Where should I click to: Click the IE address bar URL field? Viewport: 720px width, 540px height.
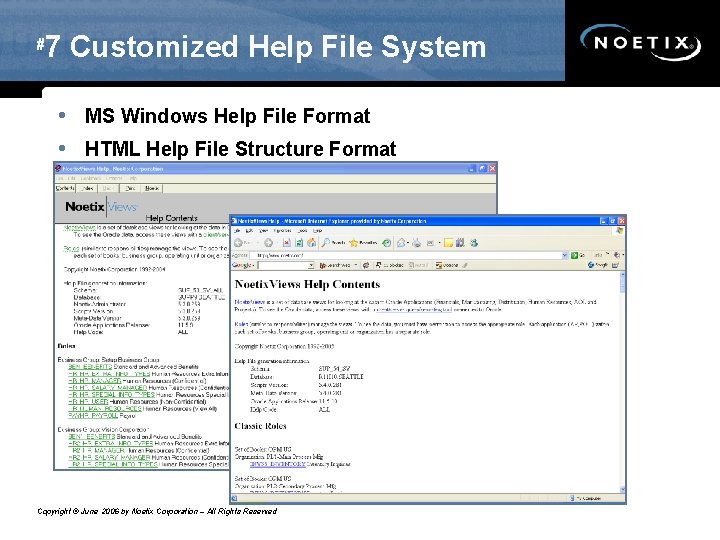(405, 255)
